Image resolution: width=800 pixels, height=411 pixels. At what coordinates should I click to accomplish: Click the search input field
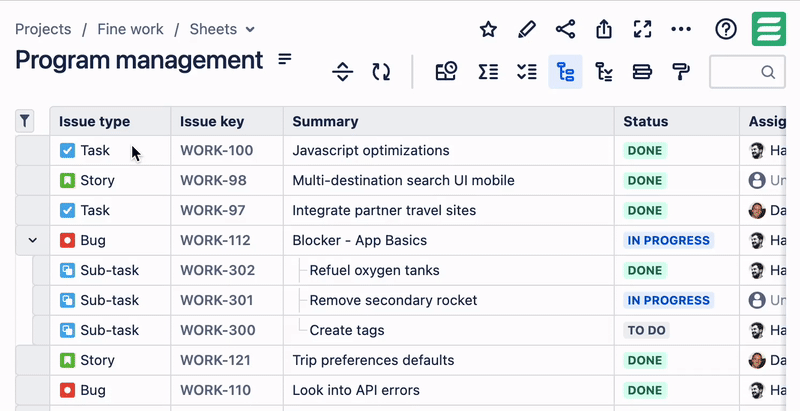[747, 72]
